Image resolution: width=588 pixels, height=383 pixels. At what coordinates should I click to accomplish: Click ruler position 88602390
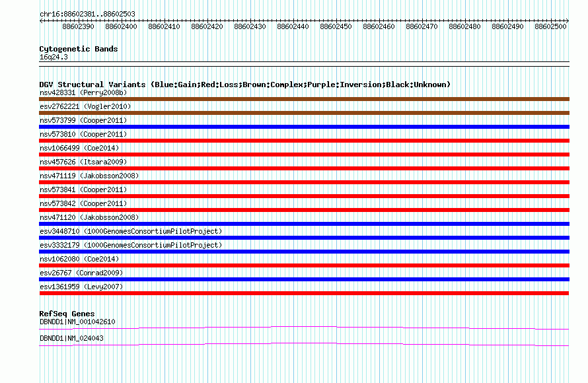(x=79, y=26)
